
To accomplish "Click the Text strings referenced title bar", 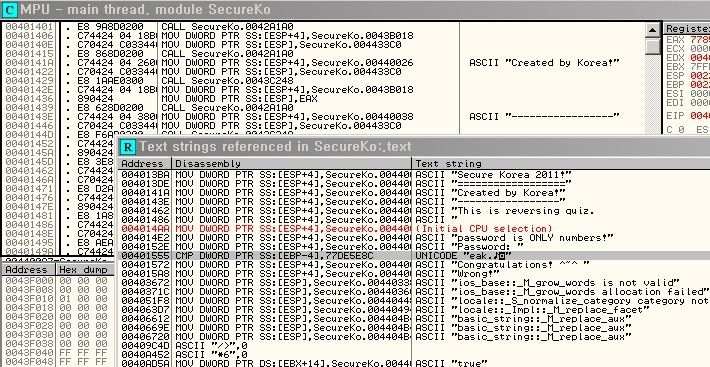I will pos(414,147).
